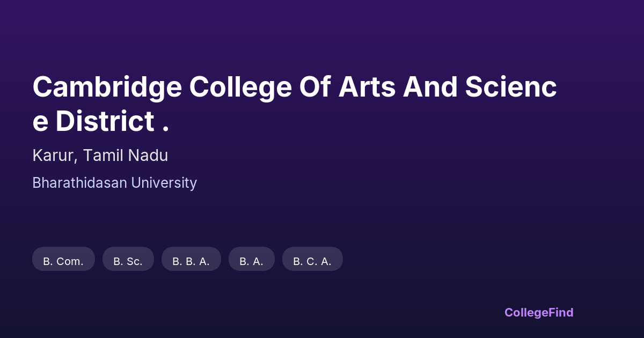Click the lone "e" starting the second title line
The height and width of the screenshot is (338, 644).
[x=40, y=122]
